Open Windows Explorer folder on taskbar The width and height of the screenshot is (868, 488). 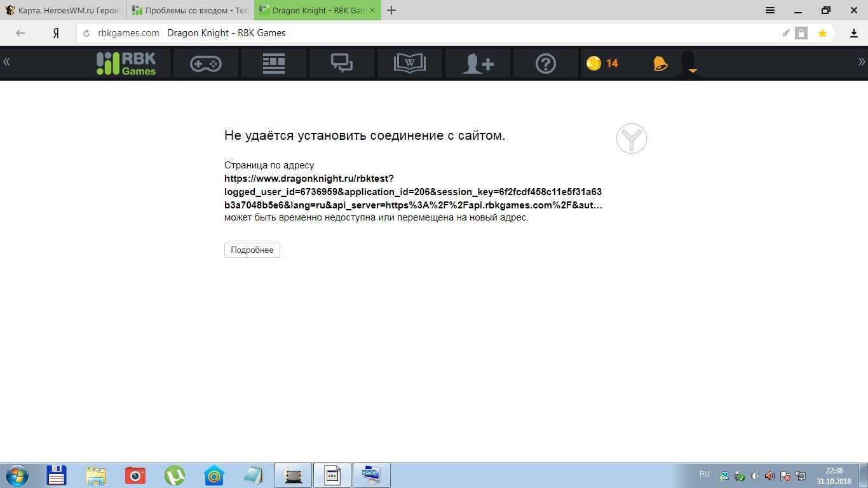pyautogui.click(x=96, y=475)
